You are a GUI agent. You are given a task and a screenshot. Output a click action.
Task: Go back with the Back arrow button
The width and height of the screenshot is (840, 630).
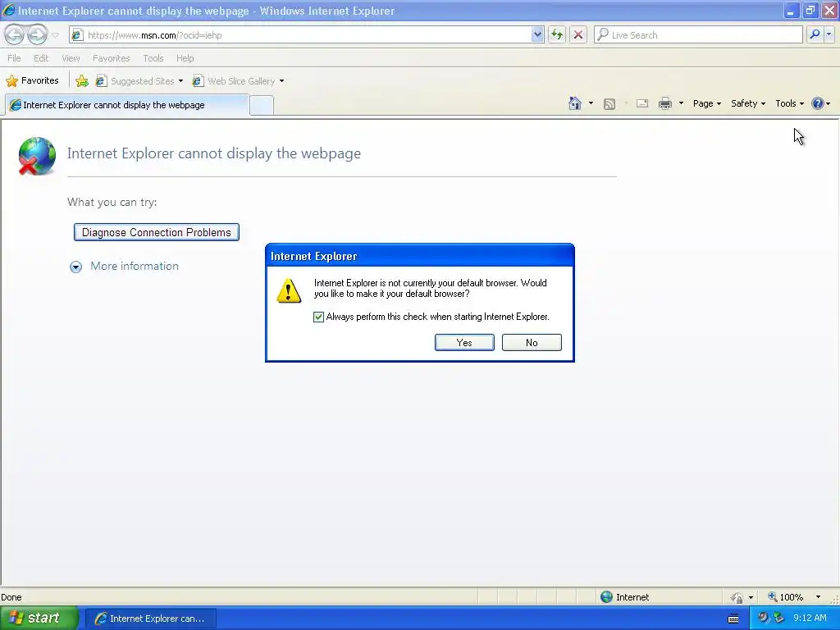click(15, 34)
